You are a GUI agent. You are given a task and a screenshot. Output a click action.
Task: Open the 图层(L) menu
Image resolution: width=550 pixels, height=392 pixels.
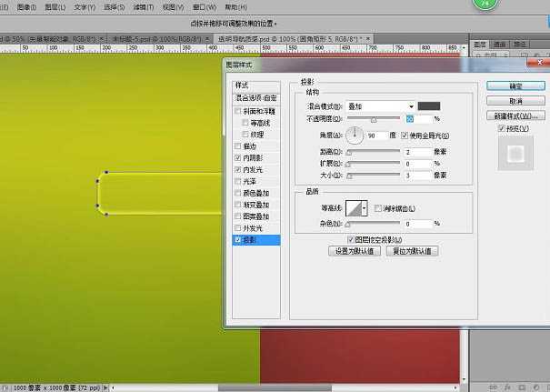coord(55,7)
